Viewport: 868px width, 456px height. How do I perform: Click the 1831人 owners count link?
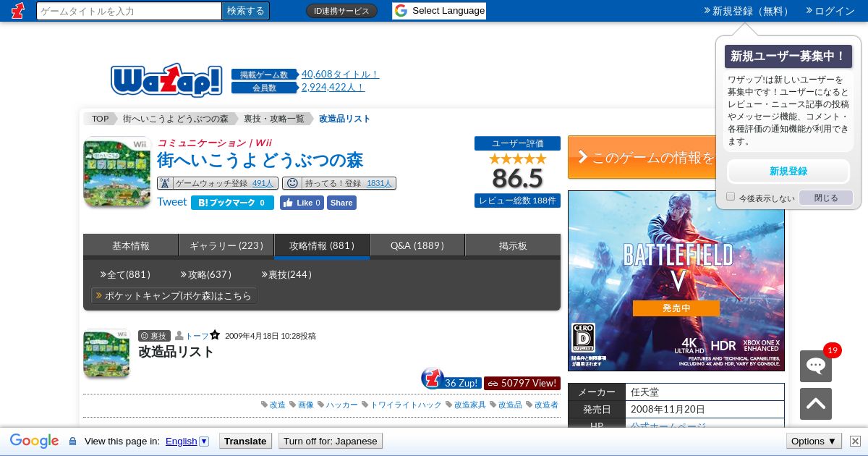point(379,184)
